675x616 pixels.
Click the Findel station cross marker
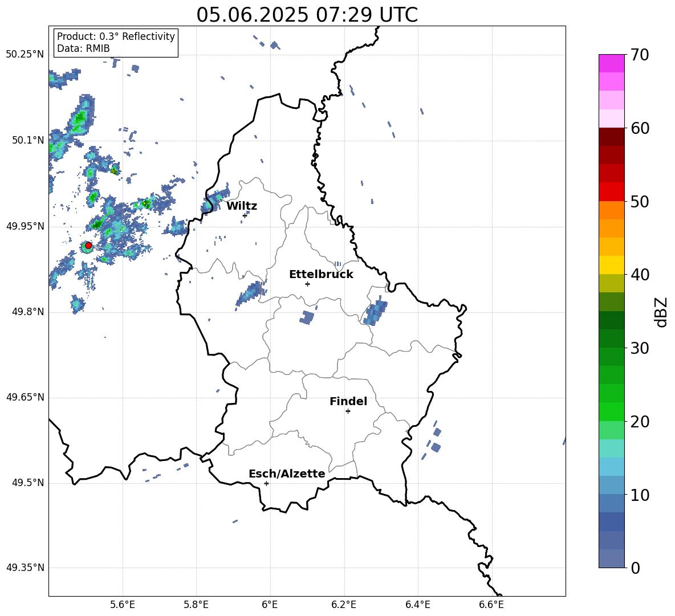pyautogui.click(x=348, y=411)
